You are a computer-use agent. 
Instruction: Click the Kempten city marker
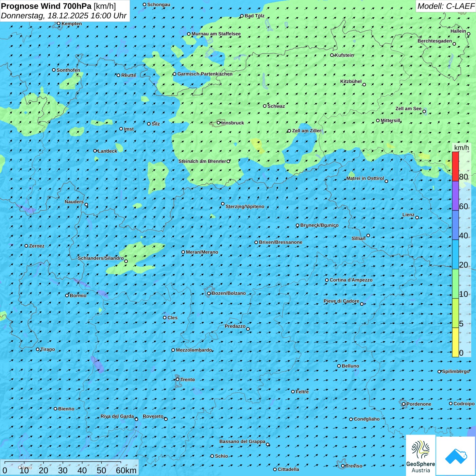58,23
